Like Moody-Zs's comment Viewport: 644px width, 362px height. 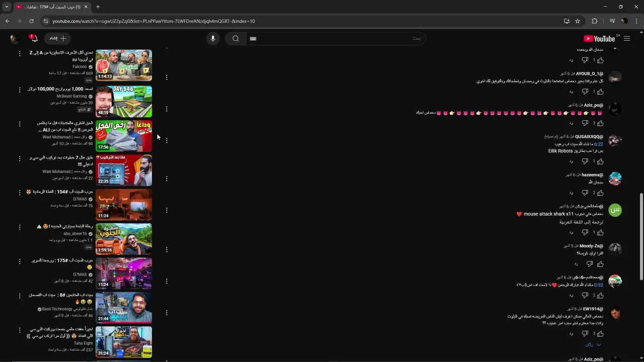599,264
